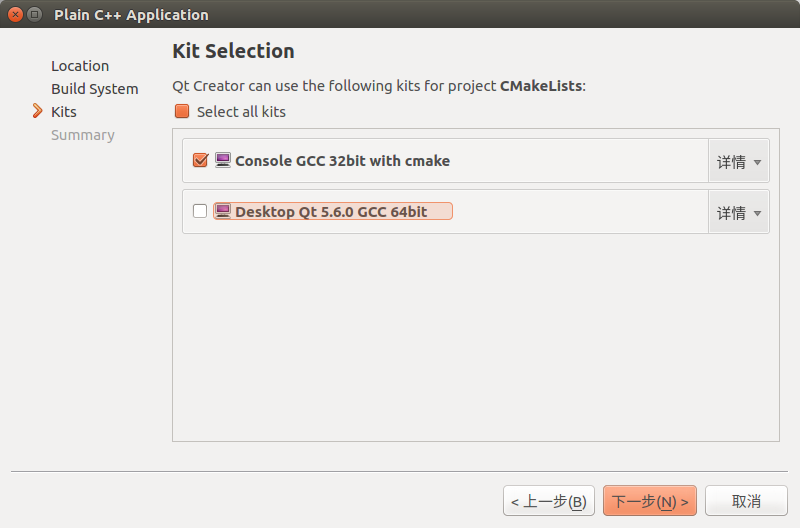The width and height of the screenshot is (800, 528).
Task: Click the orange arrow beside Kits step
Action: tap(38, 111)
